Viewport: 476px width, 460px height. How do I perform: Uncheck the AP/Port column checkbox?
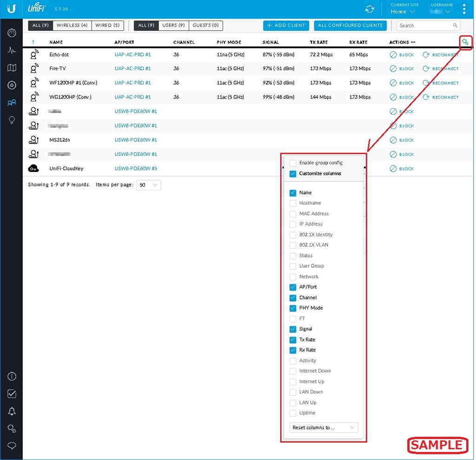(x=293, y=287)
